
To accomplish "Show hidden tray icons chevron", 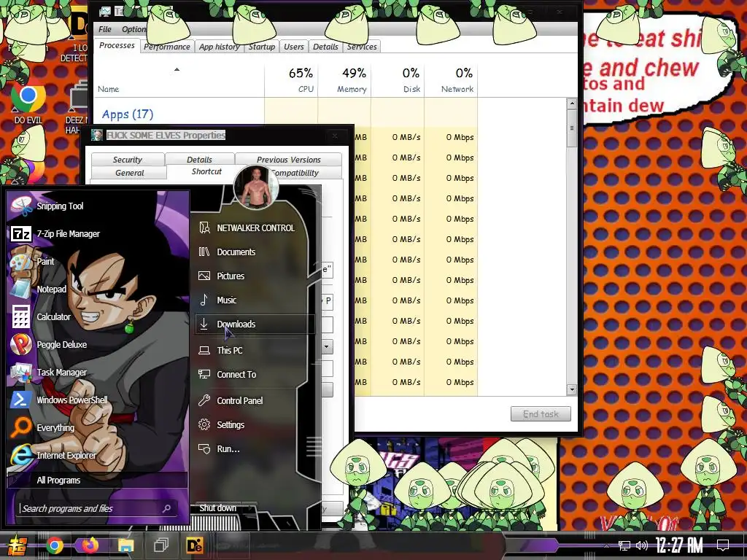I will tap(606, 545).
